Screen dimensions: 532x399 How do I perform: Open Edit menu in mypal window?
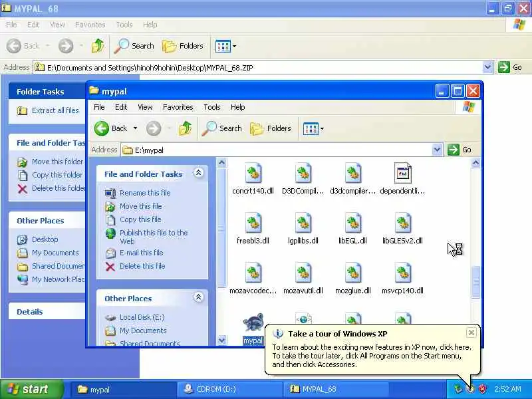click(x=121, y=107)
